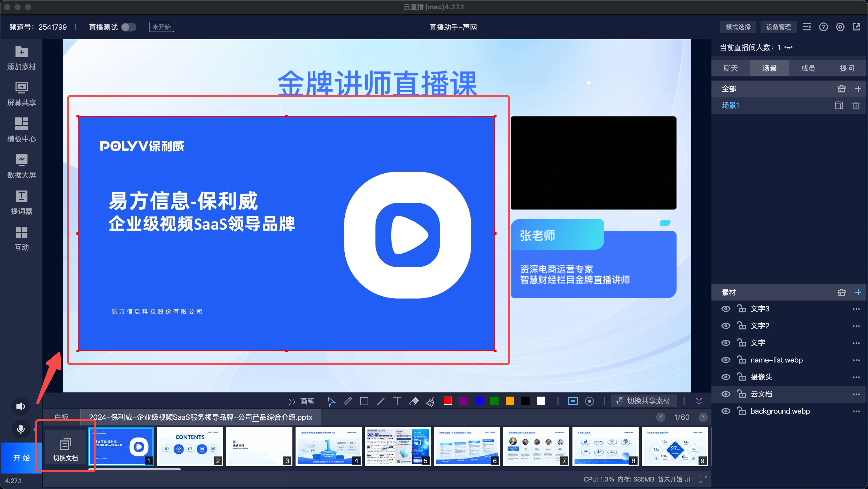The height and width of the screenshot is (489, 868).
Task: Open settings via the hexagon gear icon
Action: click(840, 27)
